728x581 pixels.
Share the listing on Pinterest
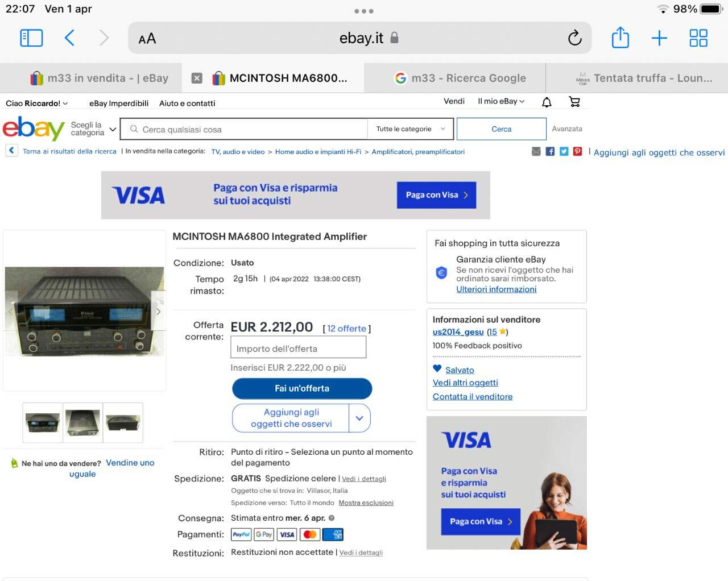coord(577,151)
